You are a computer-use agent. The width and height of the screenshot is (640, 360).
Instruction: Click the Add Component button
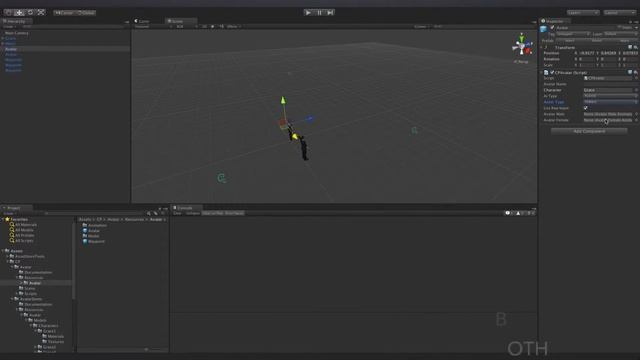coord(589,131)
